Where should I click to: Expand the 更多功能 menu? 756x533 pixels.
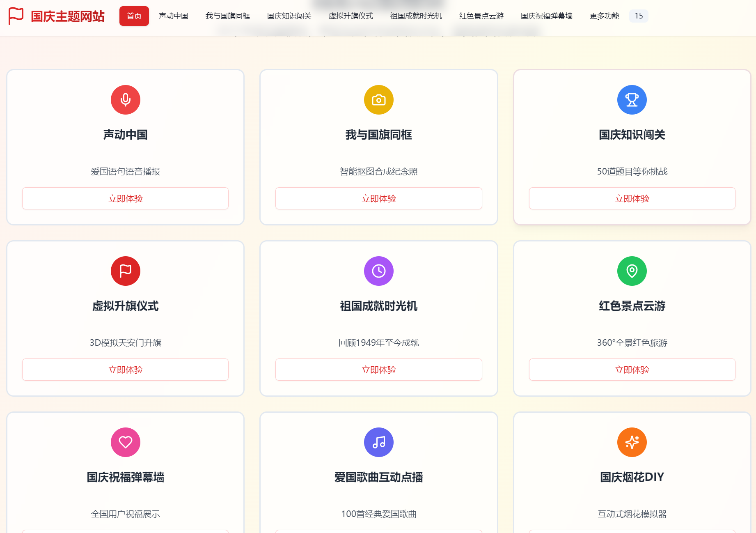coord(604,16)
